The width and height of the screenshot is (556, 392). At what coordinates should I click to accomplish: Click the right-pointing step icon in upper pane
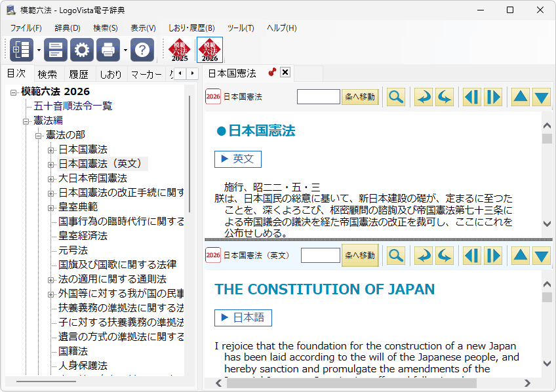(x=493, y=97)
